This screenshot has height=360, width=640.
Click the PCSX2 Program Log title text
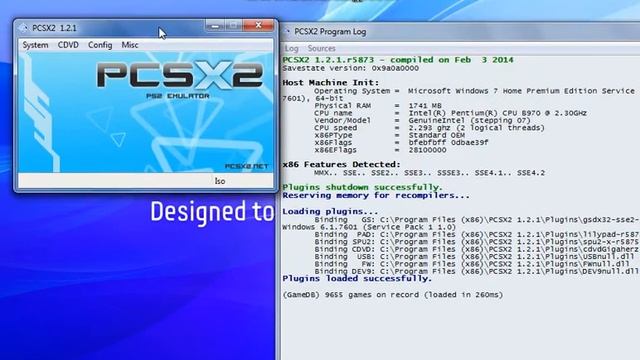click(330, 31)
